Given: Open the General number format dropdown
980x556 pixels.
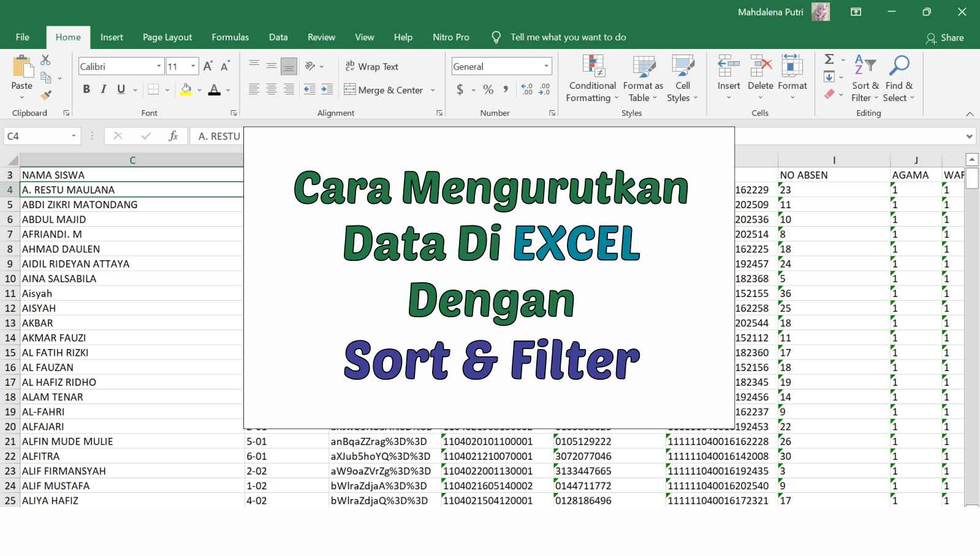Looking at the screenshot, I should (545, 66).
